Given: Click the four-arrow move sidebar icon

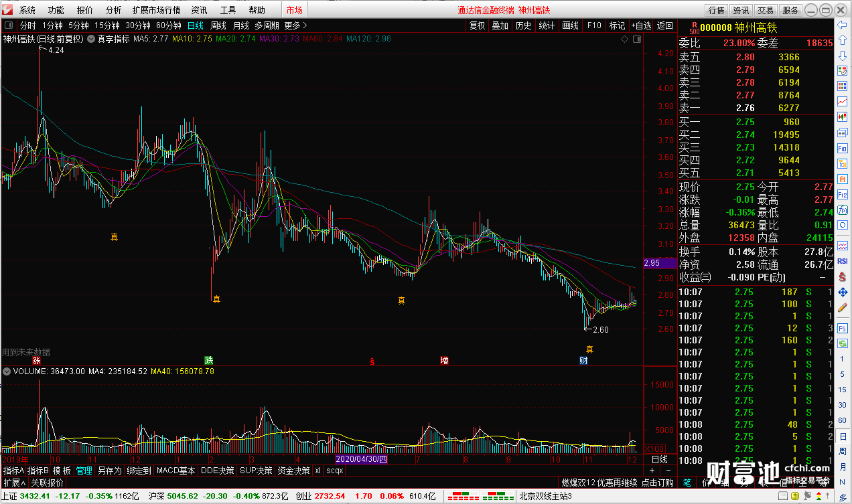Looking at the screenshot, I should [x=843, y=292].
